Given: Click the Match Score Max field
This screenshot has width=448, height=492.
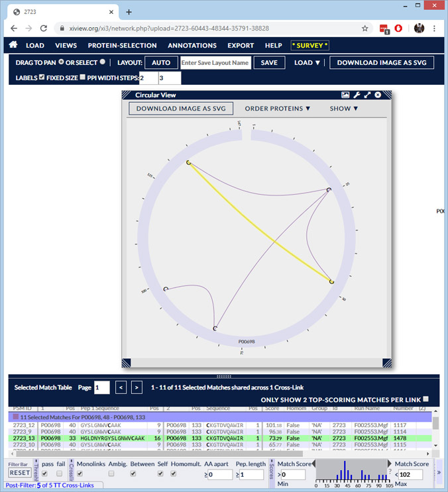Looking at the screenshot, I should pyautogui.click(x=411, y=474).
